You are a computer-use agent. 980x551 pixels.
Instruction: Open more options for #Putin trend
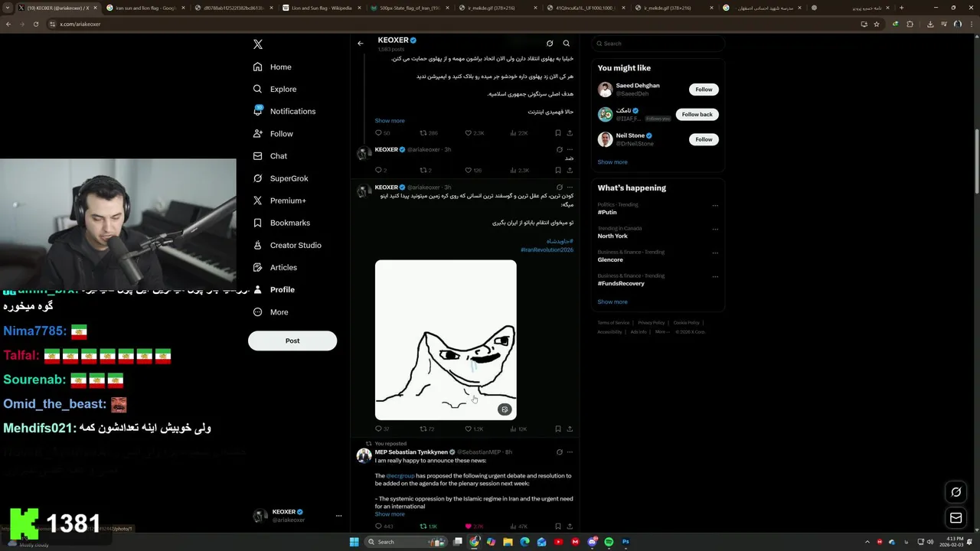[715, 205]
